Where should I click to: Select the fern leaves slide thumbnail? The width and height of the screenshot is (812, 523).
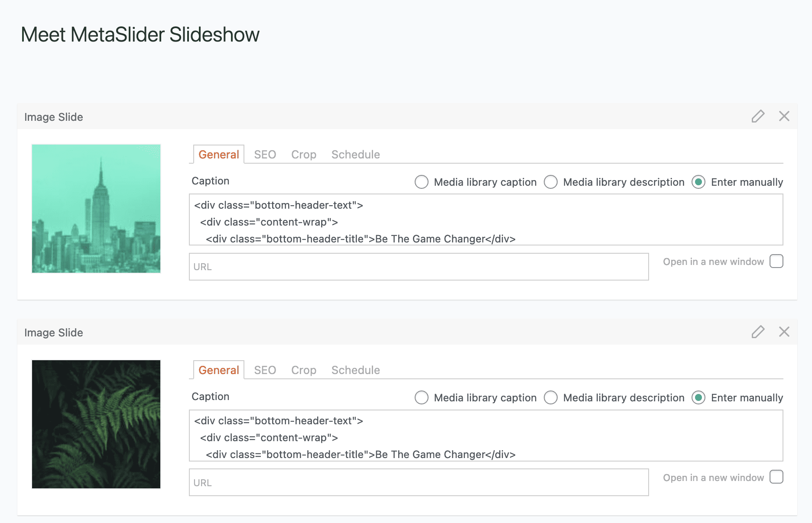tap(96, 424)
